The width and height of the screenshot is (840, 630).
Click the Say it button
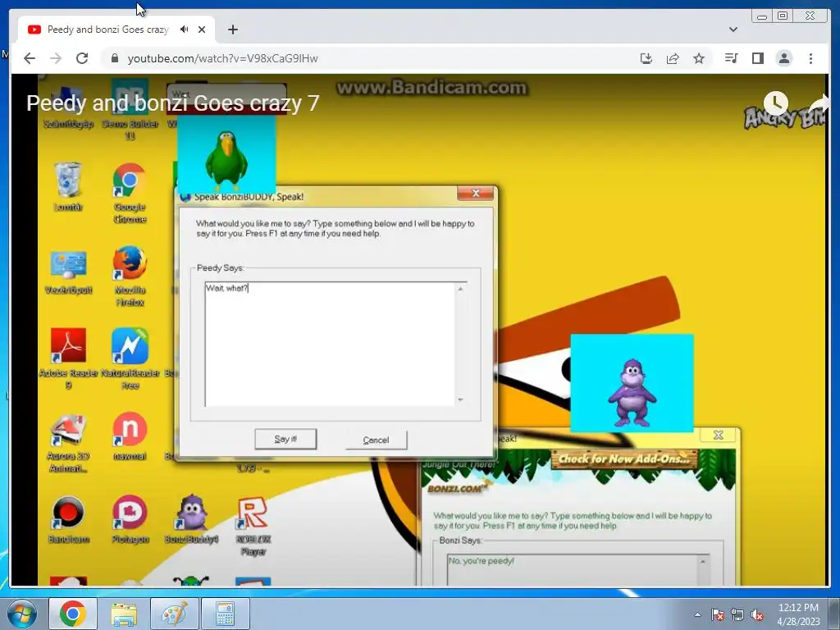point(285,440)
